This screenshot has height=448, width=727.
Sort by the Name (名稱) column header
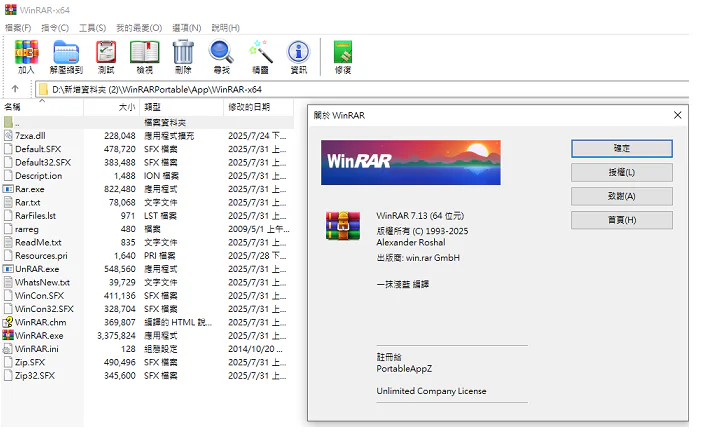[x=42, y=107]
